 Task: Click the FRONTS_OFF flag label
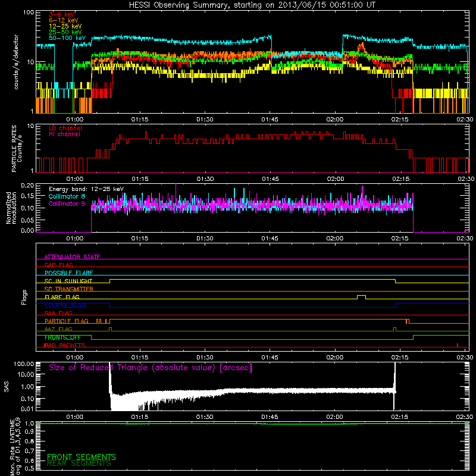point(62,337)
